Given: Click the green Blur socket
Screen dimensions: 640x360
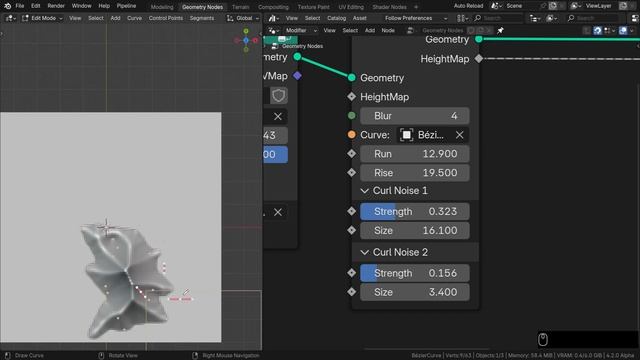Looking at the screenshot, I should 352,116.
